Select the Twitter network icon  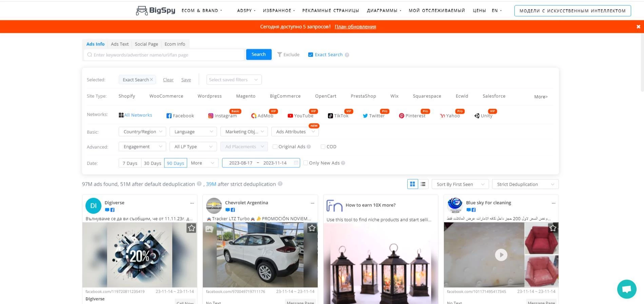[365, 116]
